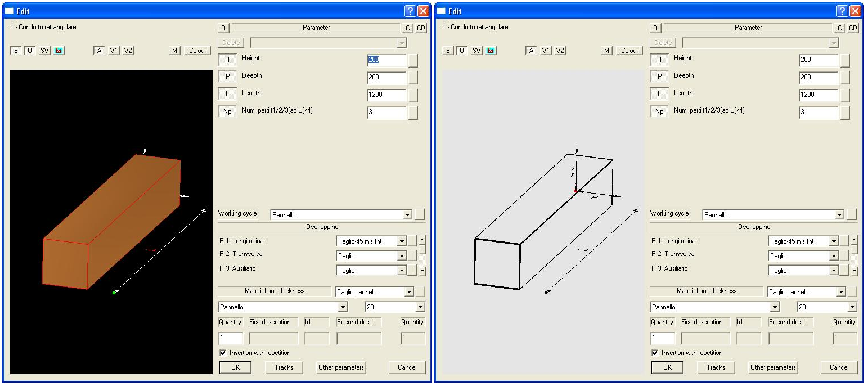Select V2 view in grey-preview window
Screen dimensions: 868x386
coord(560,51)
